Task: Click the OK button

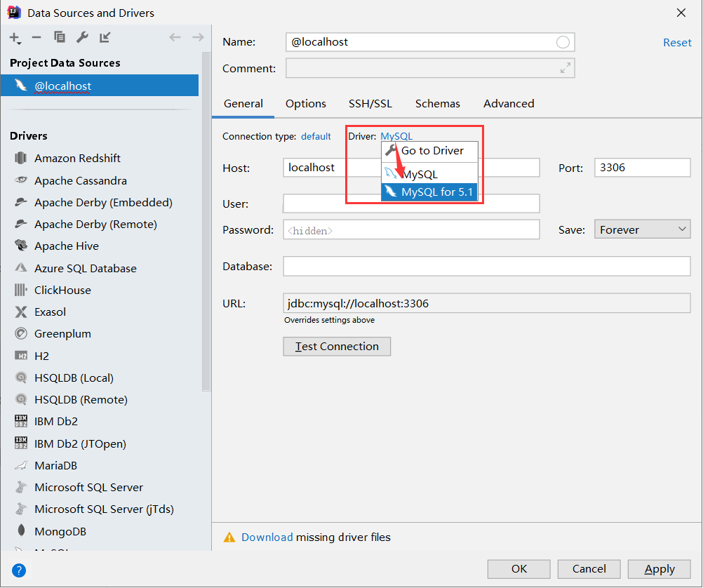Action: [x=518, y=569]
